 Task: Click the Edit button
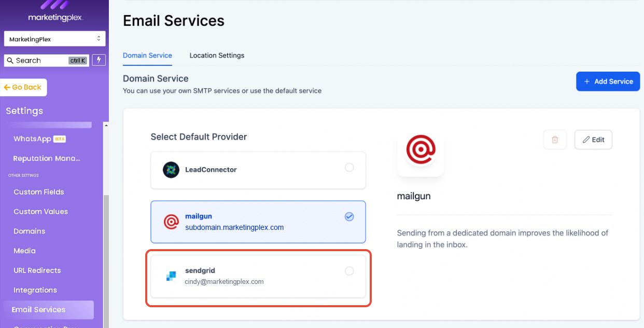[x=593, y=140]
